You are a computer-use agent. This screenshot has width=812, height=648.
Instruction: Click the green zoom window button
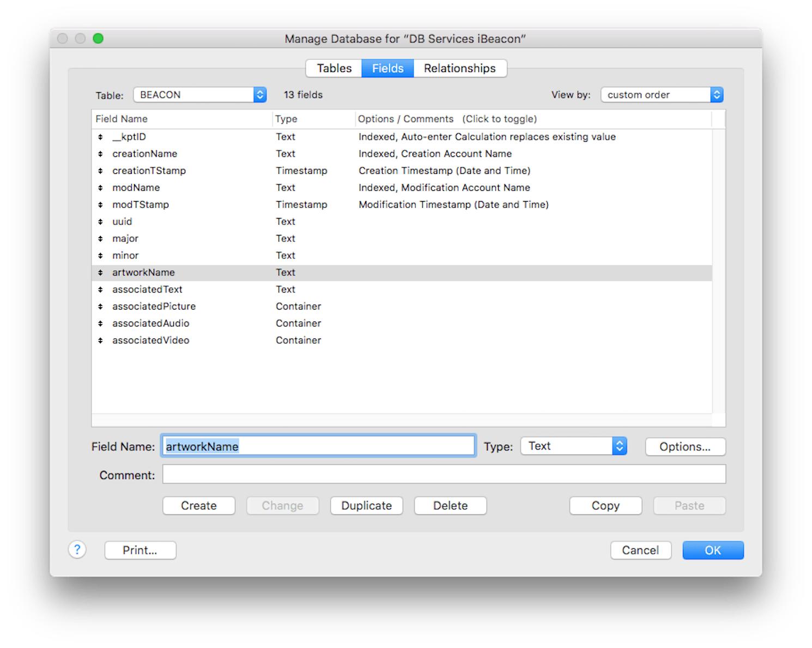(x=98, y=38)
